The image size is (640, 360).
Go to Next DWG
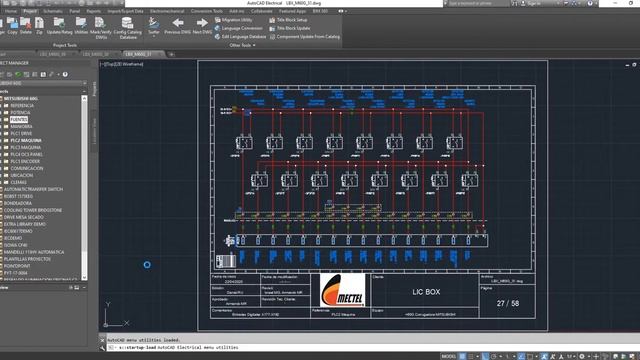point(202,26)
